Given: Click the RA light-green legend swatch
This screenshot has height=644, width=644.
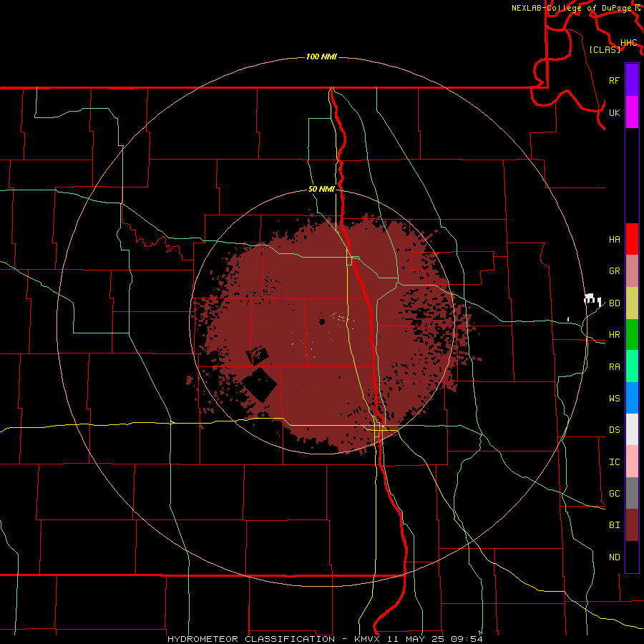Looking at the screenshot, I should [x=632, y=366].
